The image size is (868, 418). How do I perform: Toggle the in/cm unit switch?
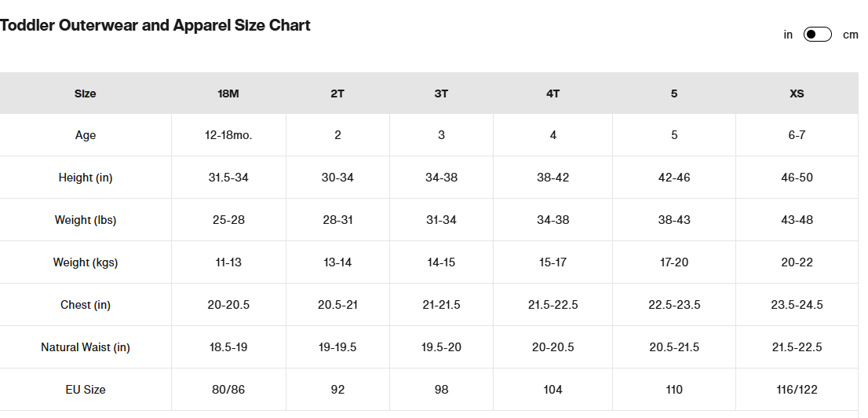point(817,35)
